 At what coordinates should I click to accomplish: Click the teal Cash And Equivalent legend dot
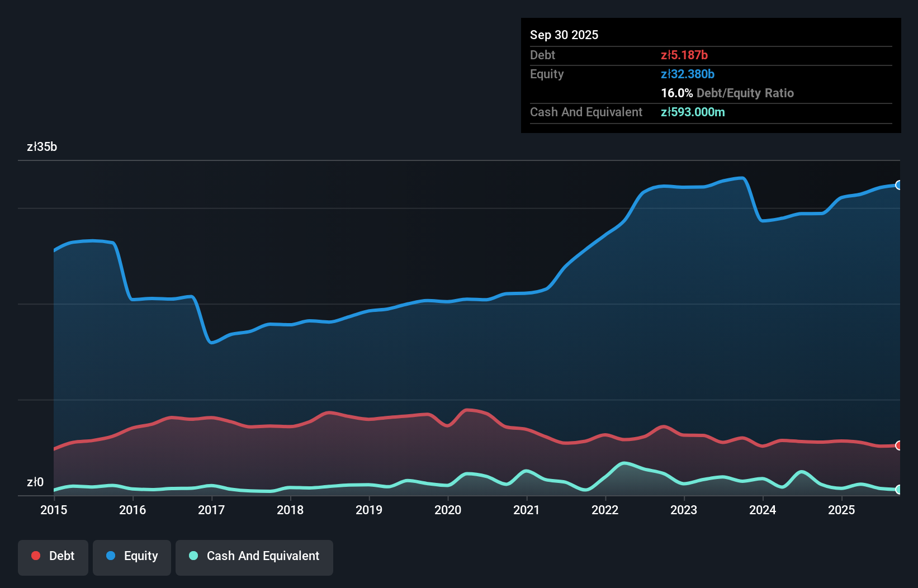click(193, 556)
